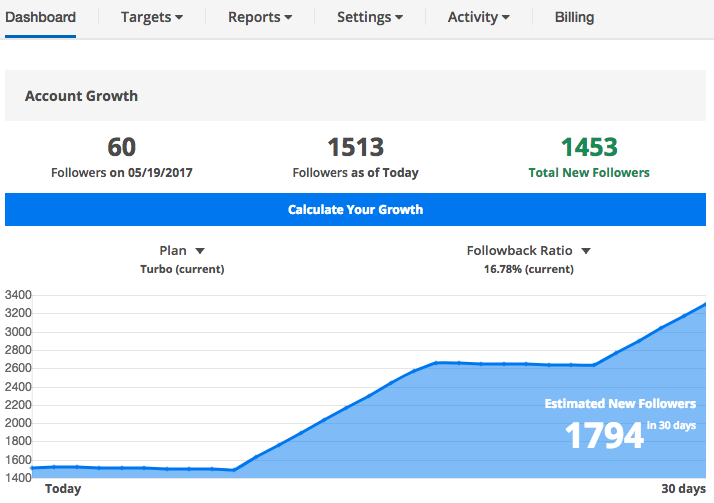Screen dimensions: 714x503
Task: Open the Reports dropdown menu
Action: click(260, 17)
